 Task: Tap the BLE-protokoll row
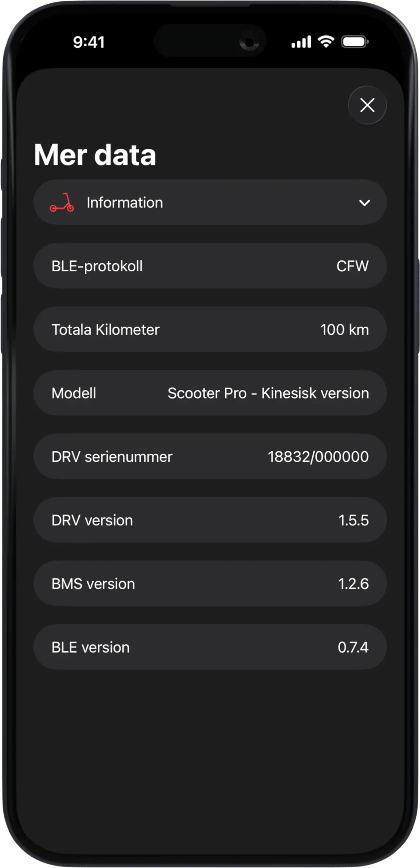point(210,266)
